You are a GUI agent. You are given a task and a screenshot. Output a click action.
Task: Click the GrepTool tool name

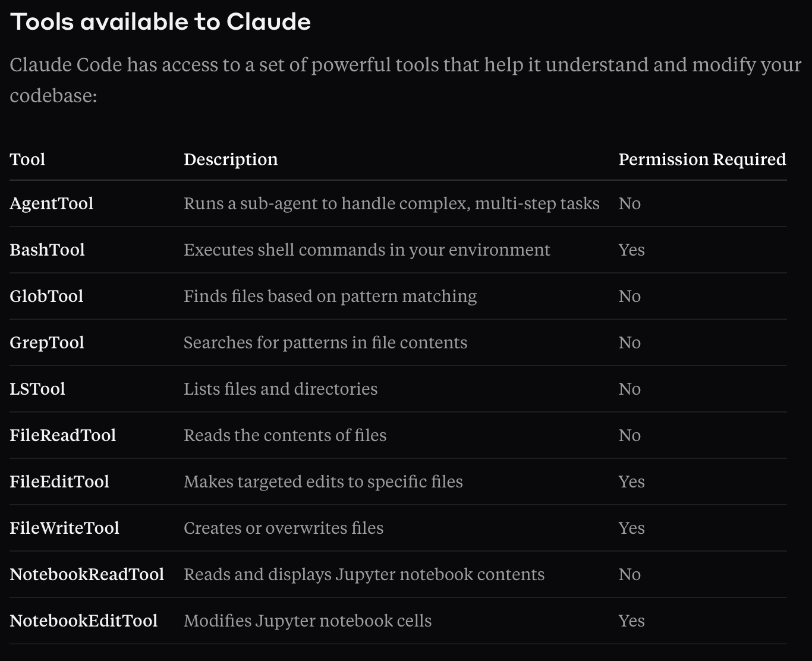click(x=47, y=342)
